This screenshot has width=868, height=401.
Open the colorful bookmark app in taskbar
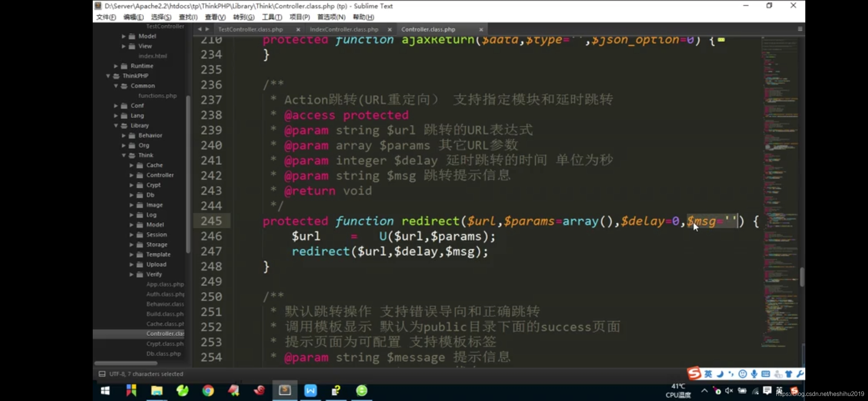(x=131, y=391)
